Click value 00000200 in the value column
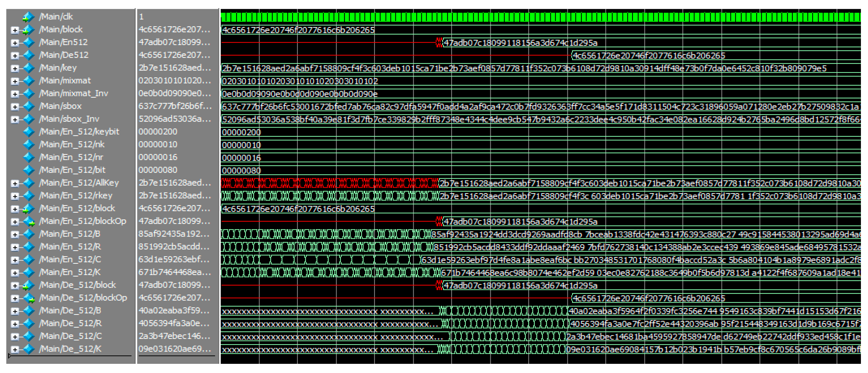This screenshot has height=373, width=868. [x=158, y=132]
